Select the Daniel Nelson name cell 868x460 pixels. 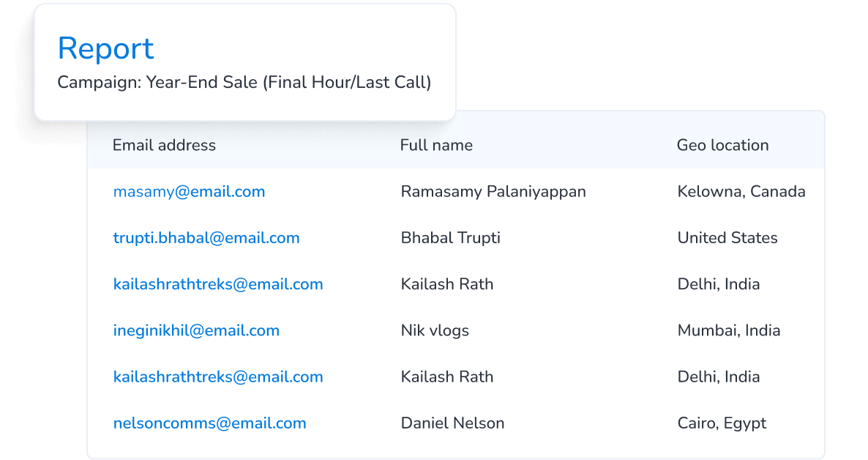point(452,423)
